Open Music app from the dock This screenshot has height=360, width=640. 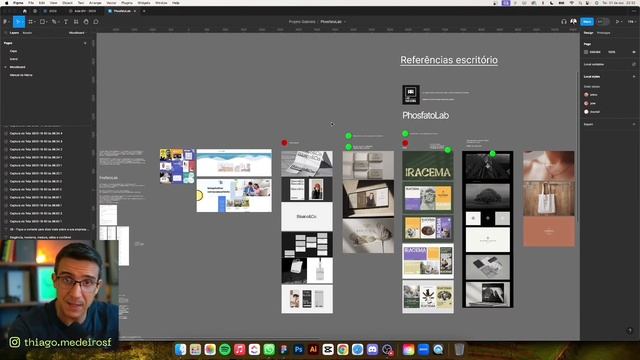pyautogui.click(x=240, y=349)
